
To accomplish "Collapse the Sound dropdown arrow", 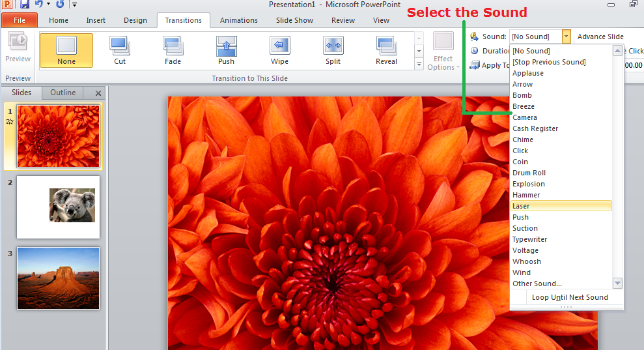I will 567,36.
